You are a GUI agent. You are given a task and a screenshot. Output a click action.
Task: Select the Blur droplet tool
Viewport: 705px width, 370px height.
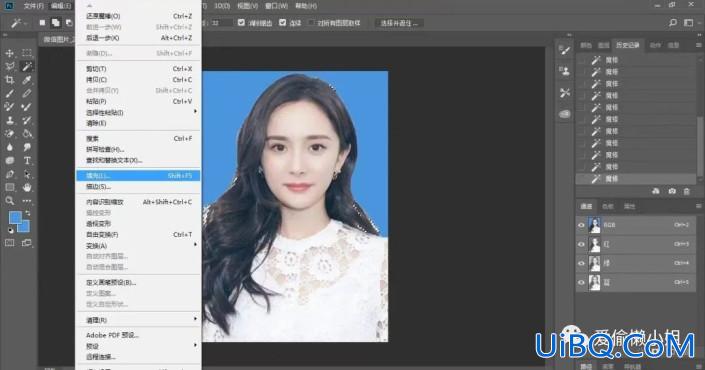(9, 147)
